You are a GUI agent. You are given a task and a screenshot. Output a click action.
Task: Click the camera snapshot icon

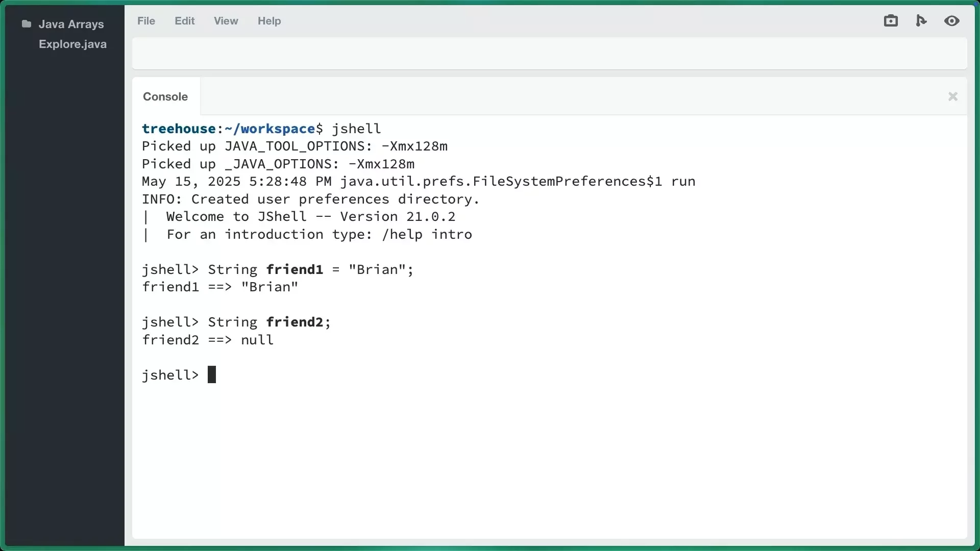coord(891,21)
